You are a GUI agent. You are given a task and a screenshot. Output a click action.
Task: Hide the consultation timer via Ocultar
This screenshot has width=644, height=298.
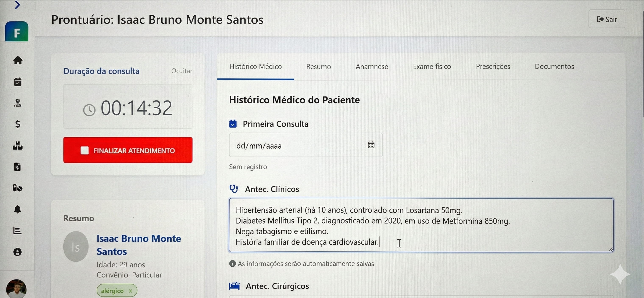pyautogui.click(x=182, y=71)
